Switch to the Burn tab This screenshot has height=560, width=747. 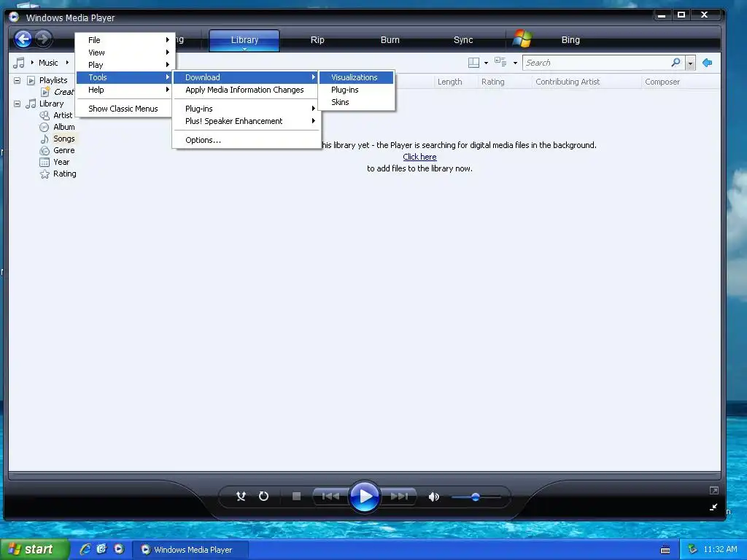pyautogui.click(x=390, y=40)
